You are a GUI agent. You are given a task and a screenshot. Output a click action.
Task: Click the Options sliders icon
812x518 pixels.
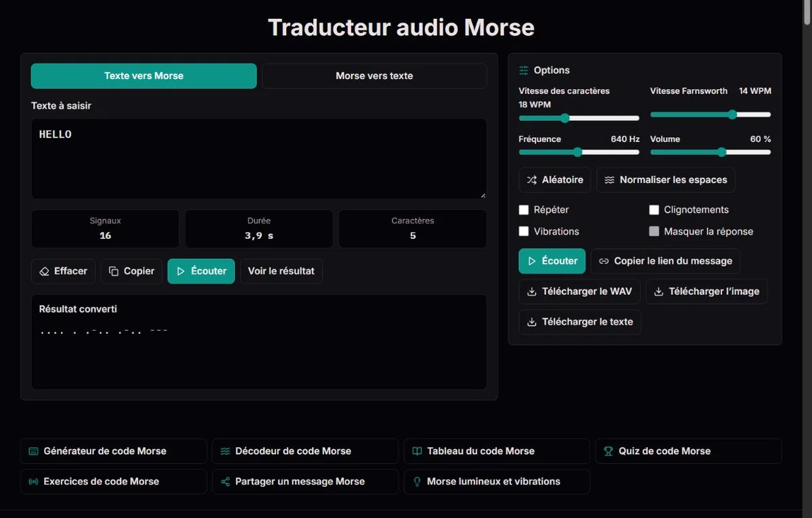click(524, 70)
